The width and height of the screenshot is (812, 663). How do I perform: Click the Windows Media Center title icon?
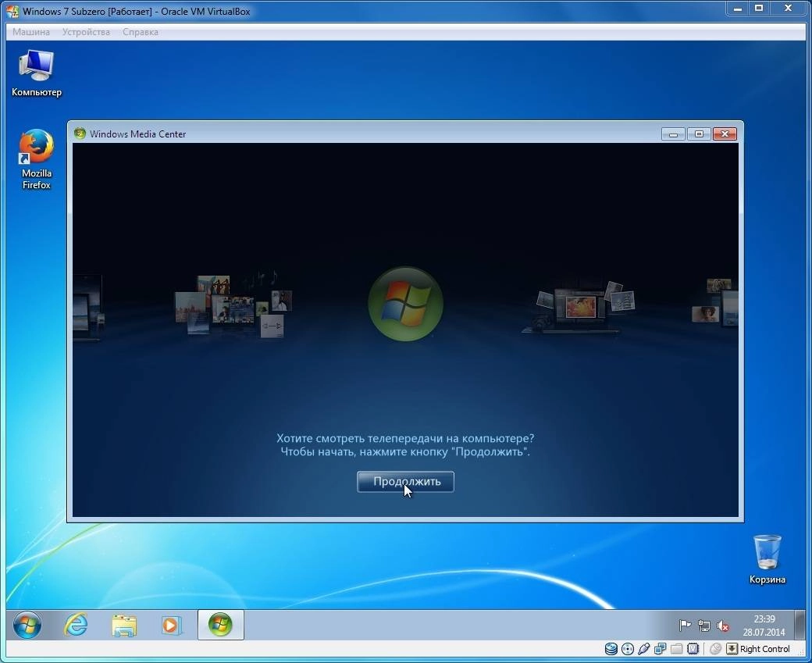80,134
